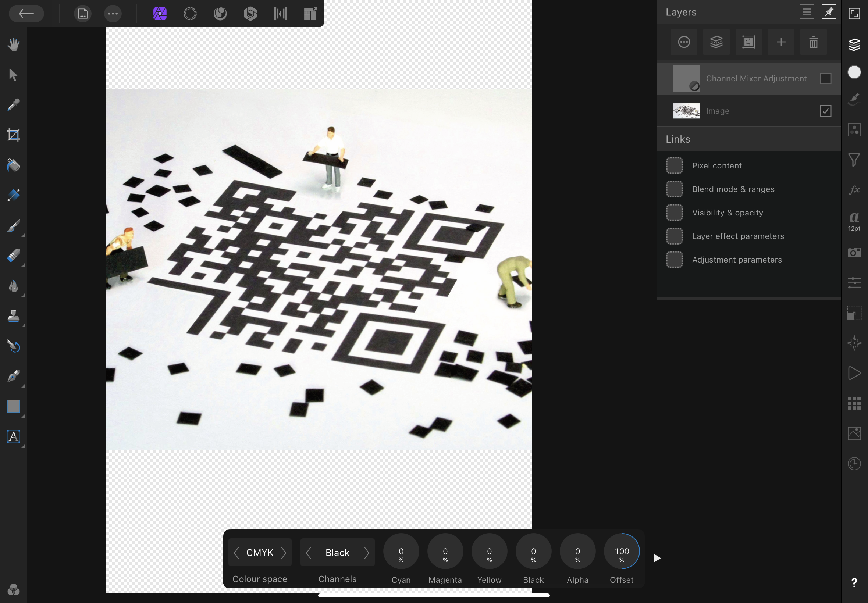The image size is (868, 603).
Task: Toggle the Blend mode & ranges link
Action: [x=675, y=189]
